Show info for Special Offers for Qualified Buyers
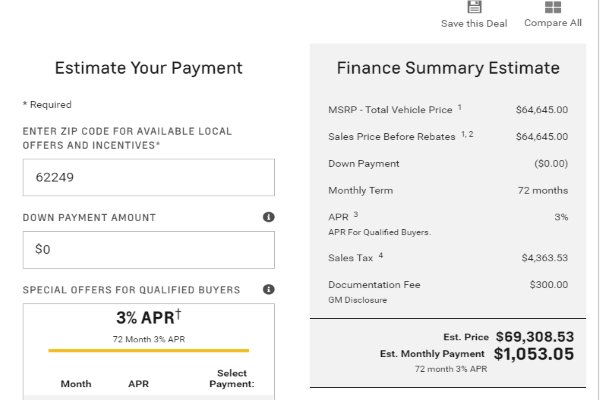 (x=268, y=290)
